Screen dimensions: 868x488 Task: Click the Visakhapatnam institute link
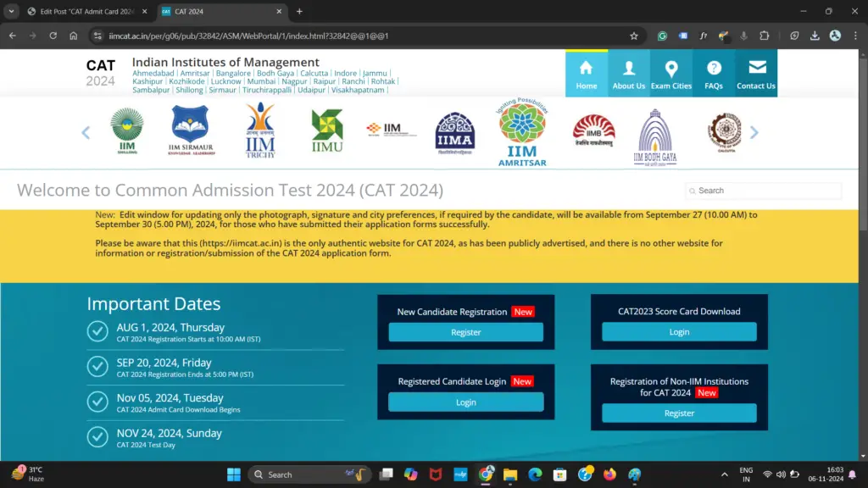pyautogui.click(x=358, y=90)
